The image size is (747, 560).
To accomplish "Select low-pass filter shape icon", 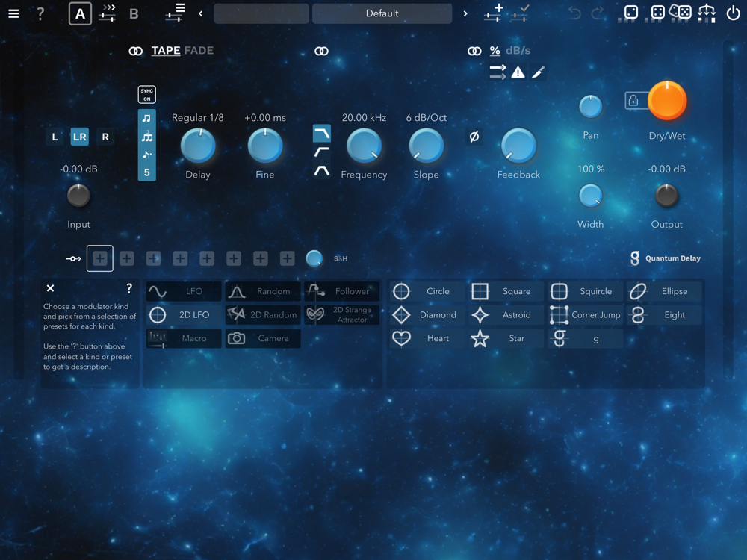I will click(321, 134).
